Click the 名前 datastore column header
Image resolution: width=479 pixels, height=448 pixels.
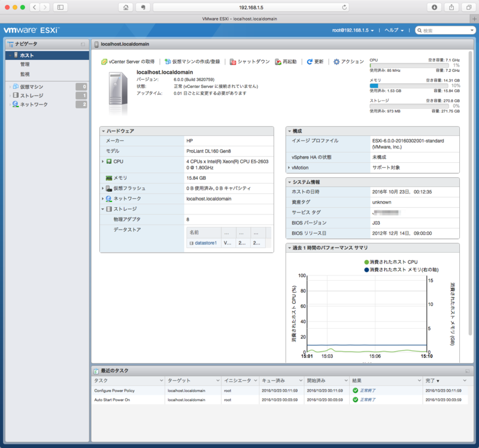pos(204,232)
